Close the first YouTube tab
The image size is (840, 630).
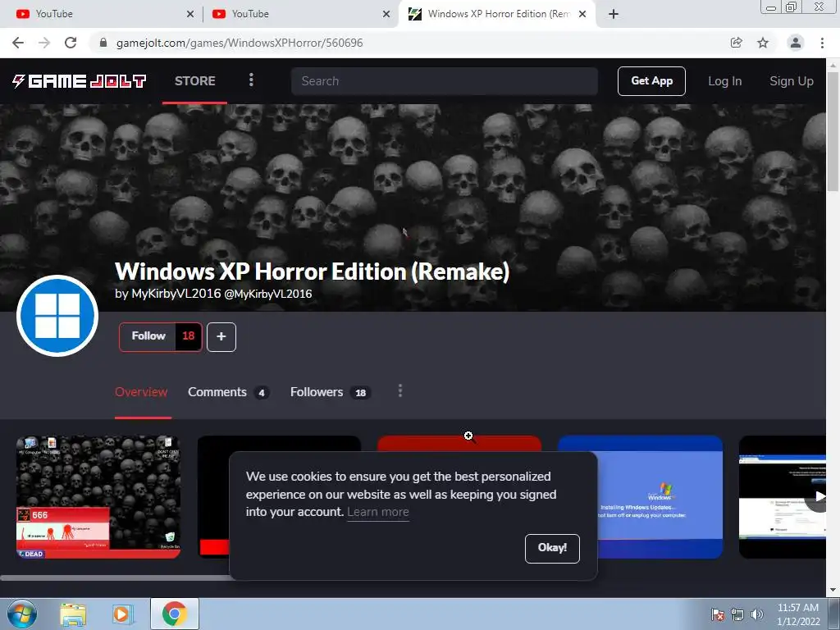pyautogui.click(x=190, y=14)
